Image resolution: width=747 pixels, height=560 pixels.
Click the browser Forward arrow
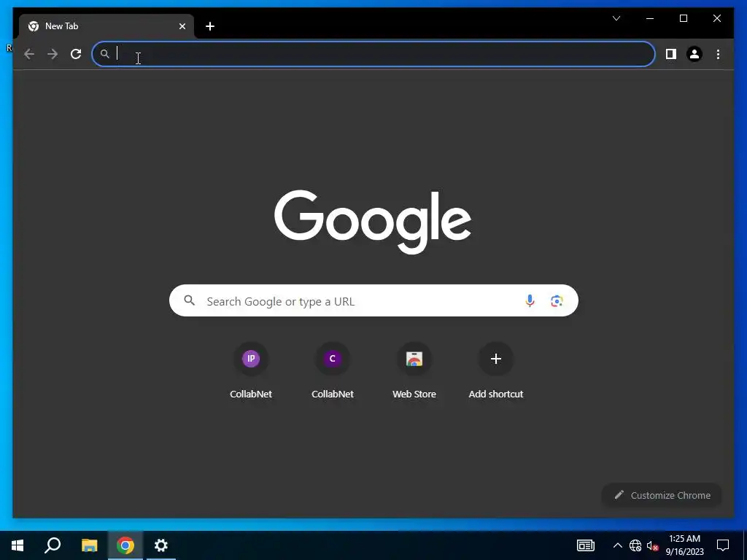(x=53, y=54)
